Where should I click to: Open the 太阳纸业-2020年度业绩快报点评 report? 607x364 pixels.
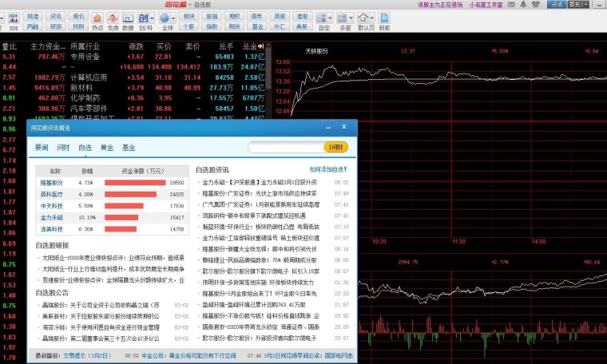pos(113,258)
